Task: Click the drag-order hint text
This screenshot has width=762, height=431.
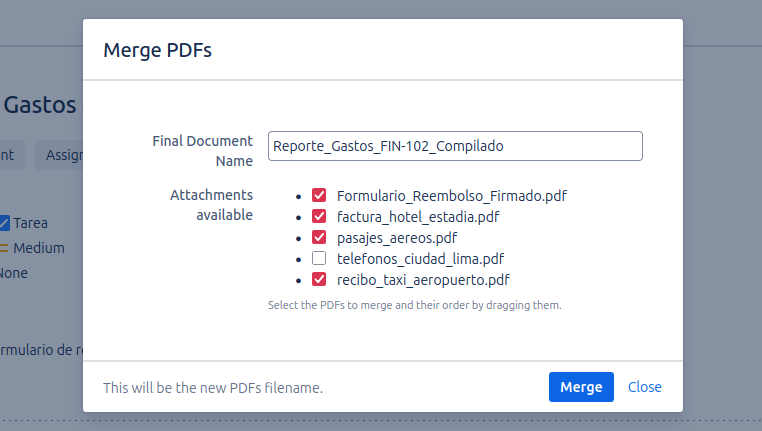Action: (x=415, y=305)
